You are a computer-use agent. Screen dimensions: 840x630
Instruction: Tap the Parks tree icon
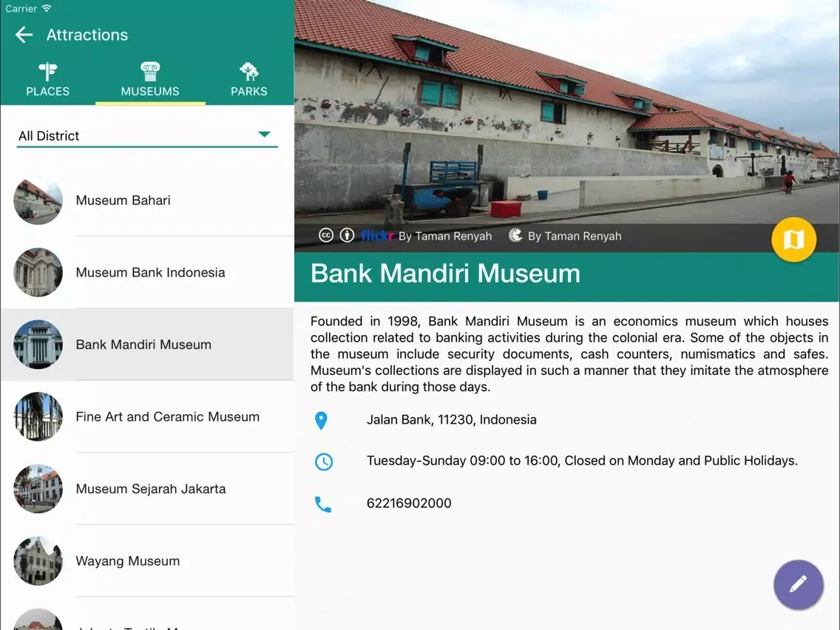point(249,71)
